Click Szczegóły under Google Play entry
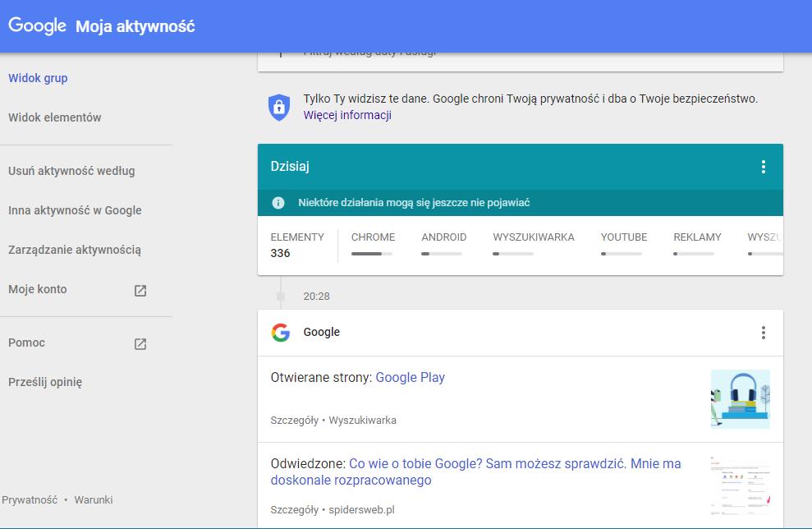Viewport: 812px width, 529px height. click(x=294, y=421)
